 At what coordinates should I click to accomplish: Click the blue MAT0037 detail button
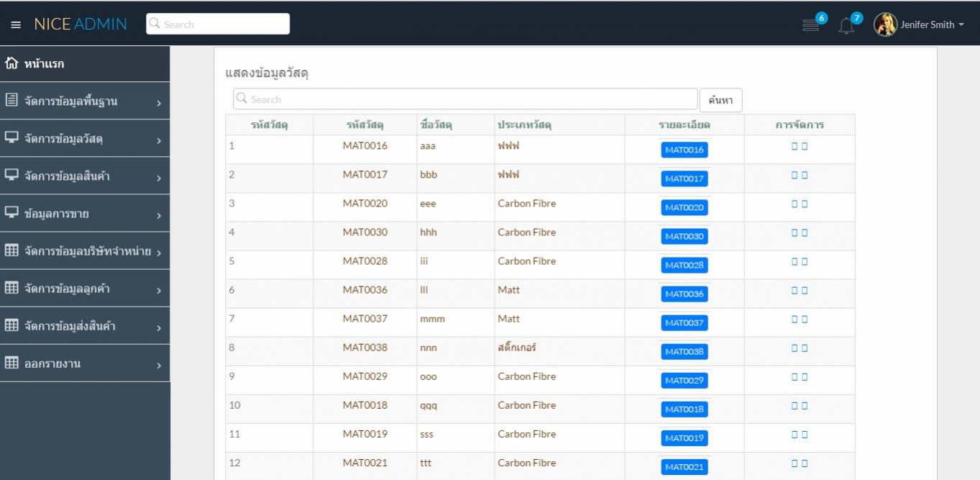[x=684, y=322]
